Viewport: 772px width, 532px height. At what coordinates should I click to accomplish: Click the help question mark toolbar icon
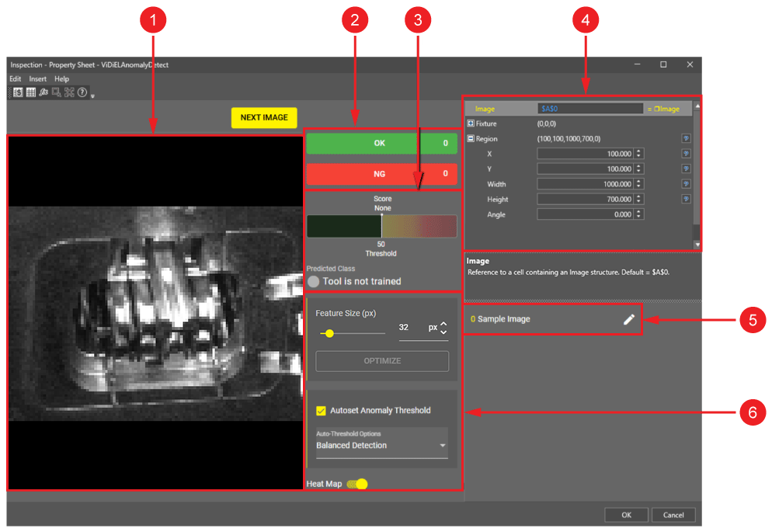[82, 92]
